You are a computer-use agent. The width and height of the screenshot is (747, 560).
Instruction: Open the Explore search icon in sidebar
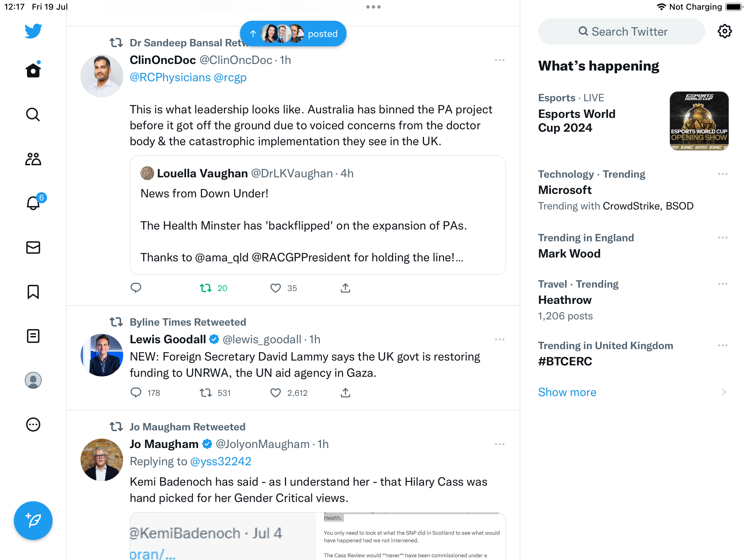pyautogui.click(x=33, y=115)
